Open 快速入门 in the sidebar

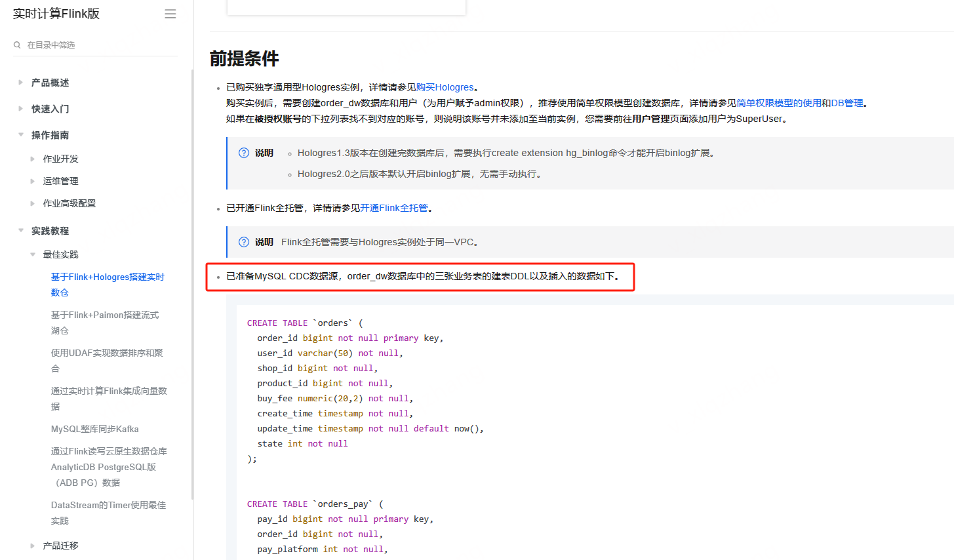[50, 109]
